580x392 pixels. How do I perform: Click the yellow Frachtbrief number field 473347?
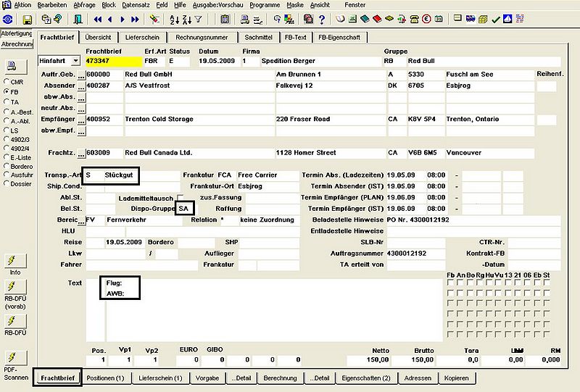114,61
